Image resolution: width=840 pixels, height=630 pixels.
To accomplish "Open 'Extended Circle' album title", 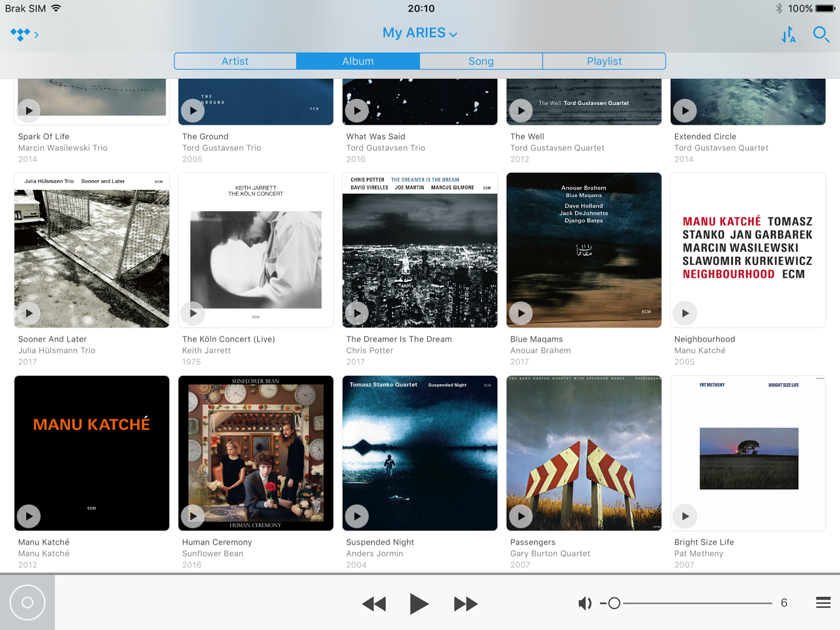I will click(705, 136).
